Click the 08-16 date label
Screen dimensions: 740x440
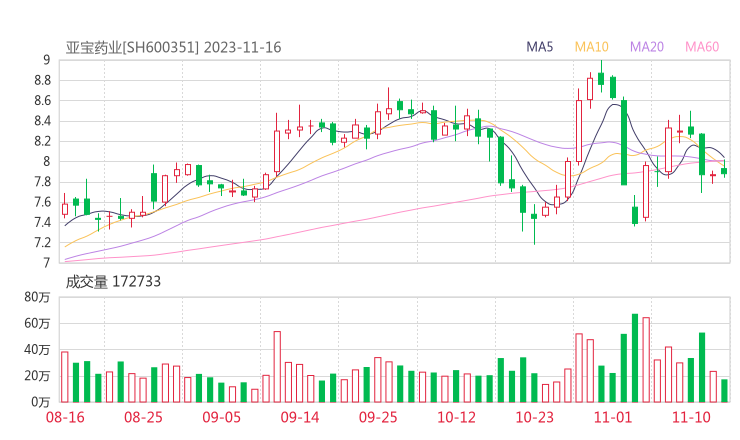tap(65, 417)
